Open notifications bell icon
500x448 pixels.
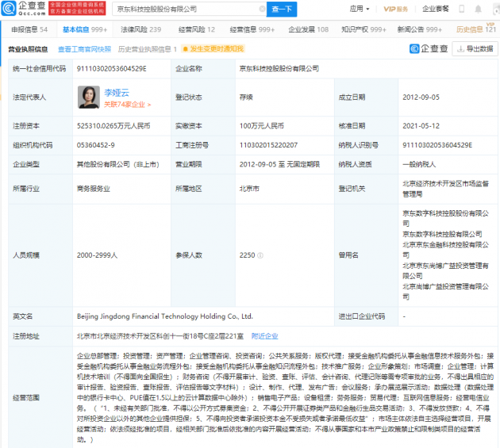pyautogui.click(x=478, y=9)
